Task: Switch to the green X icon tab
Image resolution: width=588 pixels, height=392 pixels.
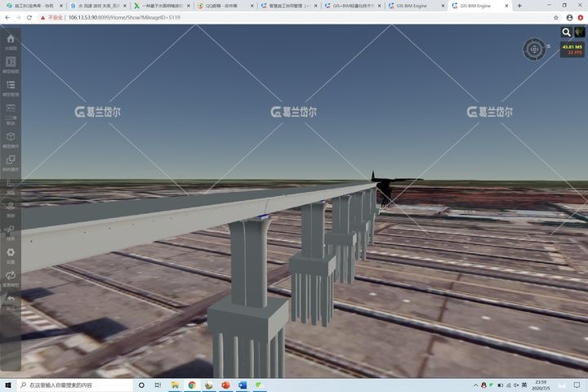Action: tap(161, 6)
